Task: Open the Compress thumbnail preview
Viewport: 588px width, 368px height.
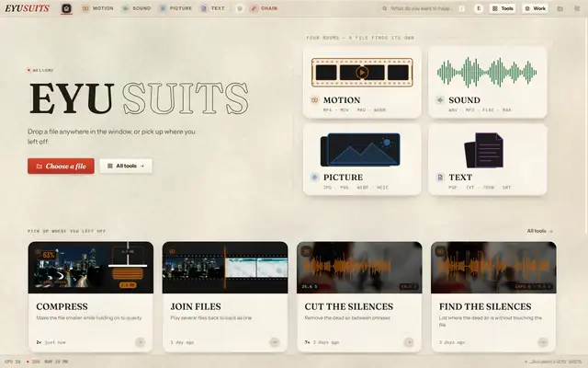Action: pyautogui.click(x=91, y=268)
